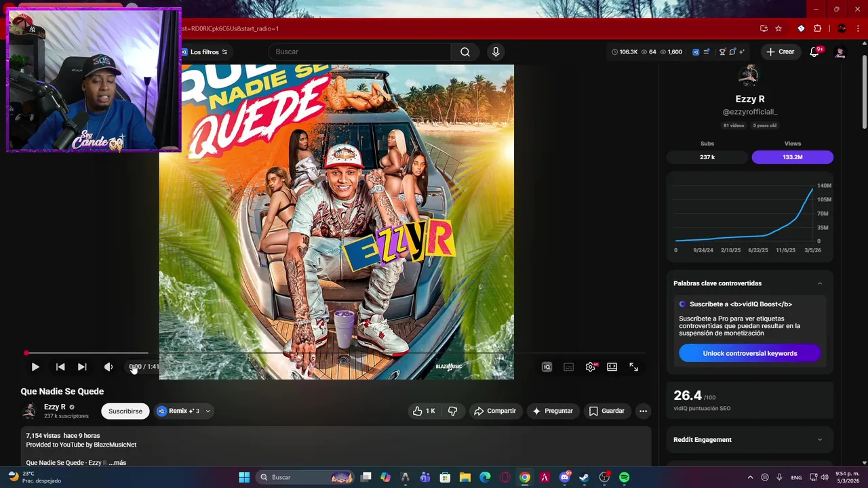Click Unlock controversial keywords button
868x488 pixels.
tap(750, 353)
